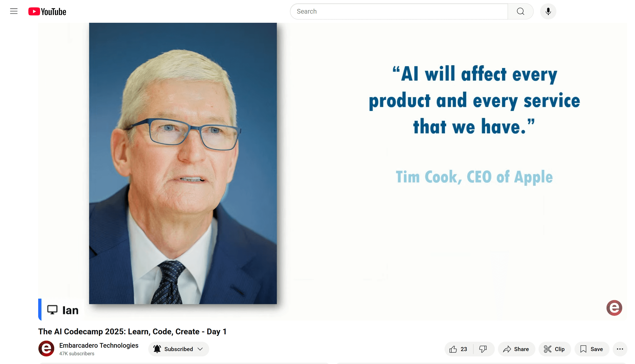Create a Clip of the video
This screenshot has width=635, height=364.
coord(554,349)
